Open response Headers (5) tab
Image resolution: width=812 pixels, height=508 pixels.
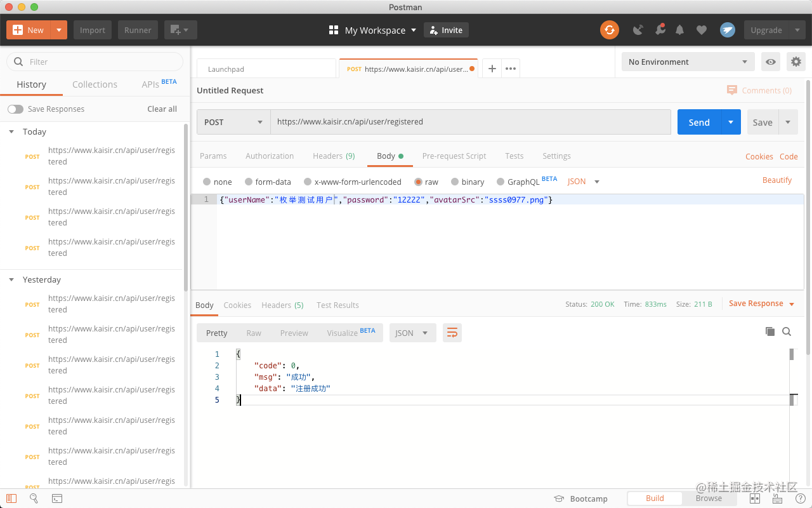coord(282,305)
